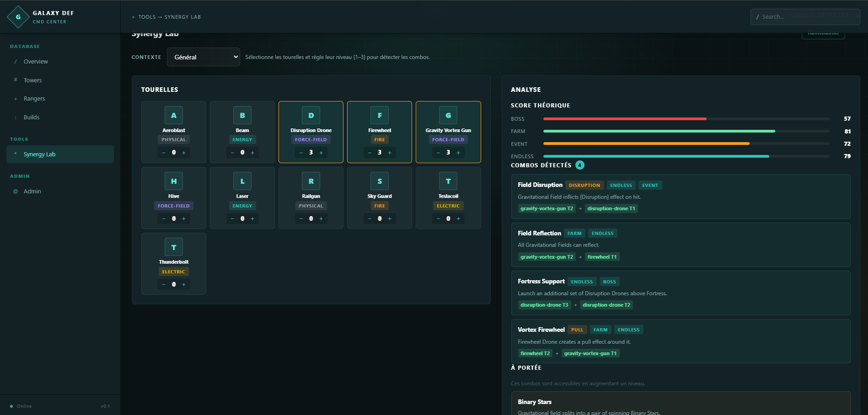Increase Beam level with plus
This screenshot has width=868, height=415.
pos(252,153)
